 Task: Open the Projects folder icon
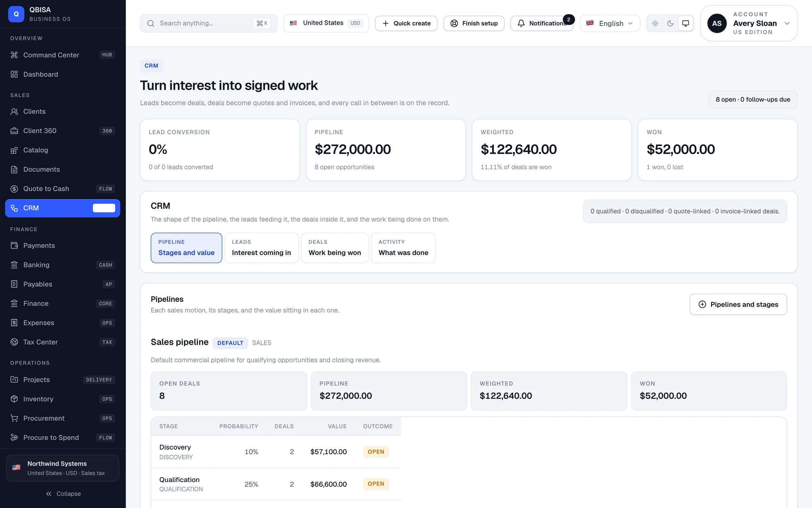(x=14, y=380)
